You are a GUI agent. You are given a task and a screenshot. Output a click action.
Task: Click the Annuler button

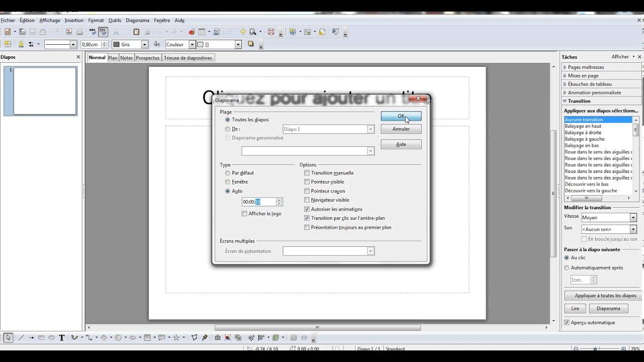401,129
